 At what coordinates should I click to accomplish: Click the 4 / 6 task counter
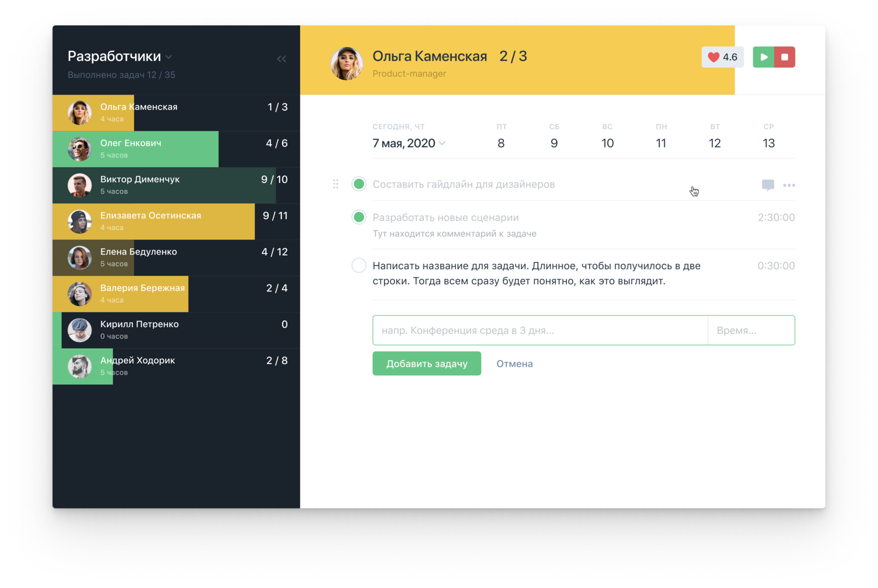point(277,143)
